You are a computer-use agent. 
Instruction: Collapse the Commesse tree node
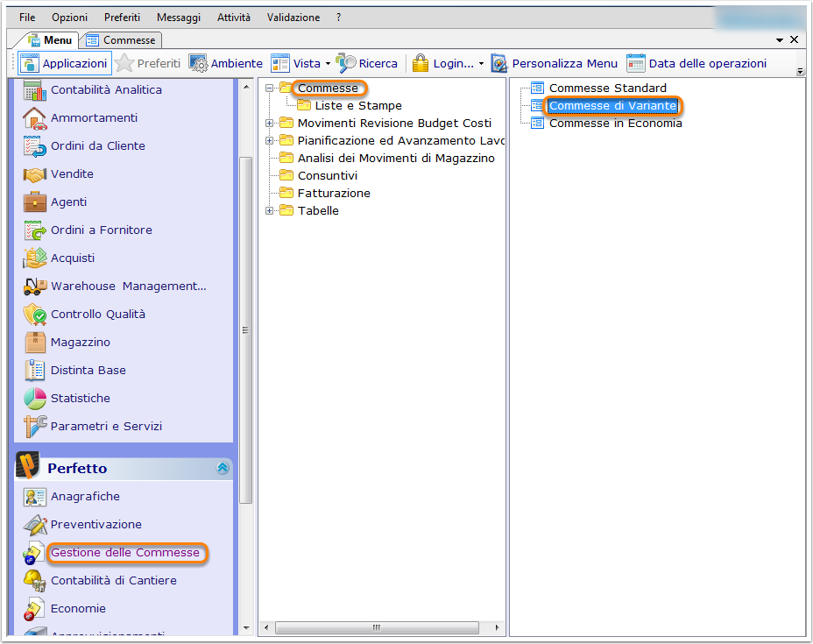269,88
